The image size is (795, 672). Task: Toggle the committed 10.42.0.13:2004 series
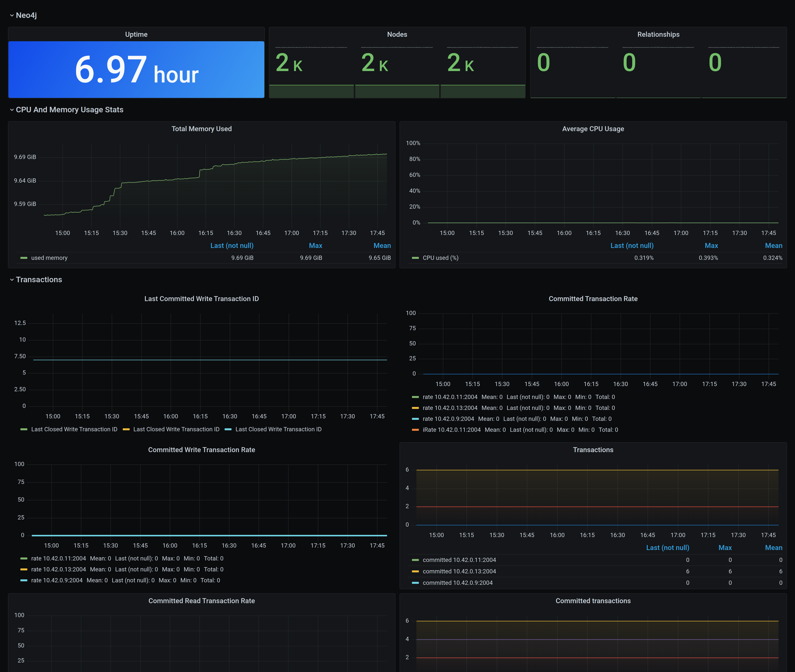tap(459, 571)
